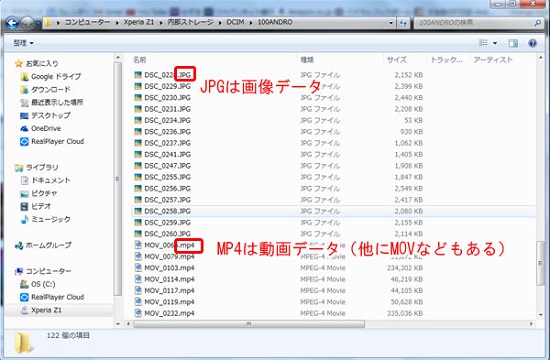Select file DSC_0234.JPG
This screenshot has height=360, width=550.
point(167,120)
